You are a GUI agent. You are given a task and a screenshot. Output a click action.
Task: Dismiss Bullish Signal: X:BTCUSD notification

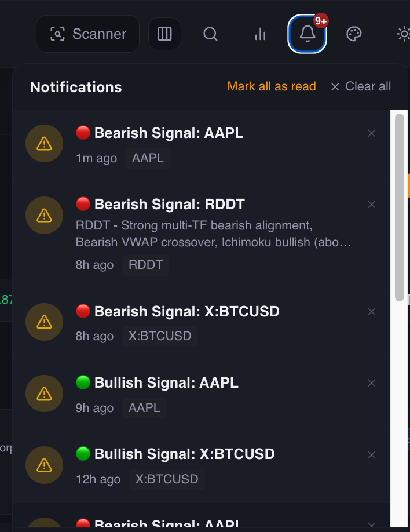pos(372,454)
